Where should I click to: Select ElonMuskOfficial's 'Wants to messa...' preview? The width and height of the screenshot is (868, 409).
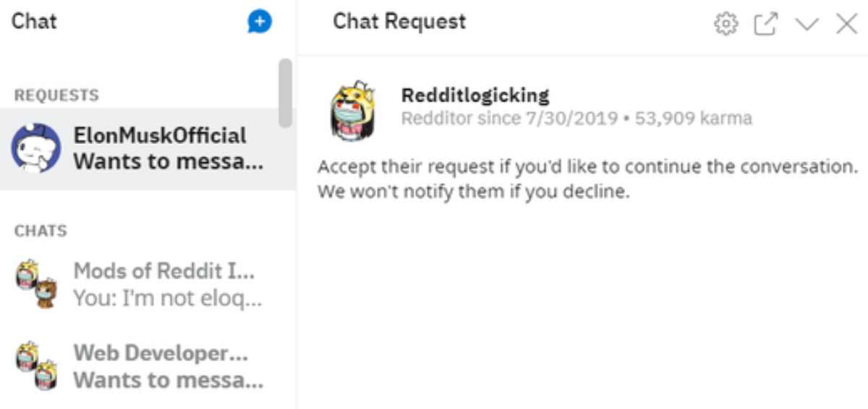tap(168, 161)
